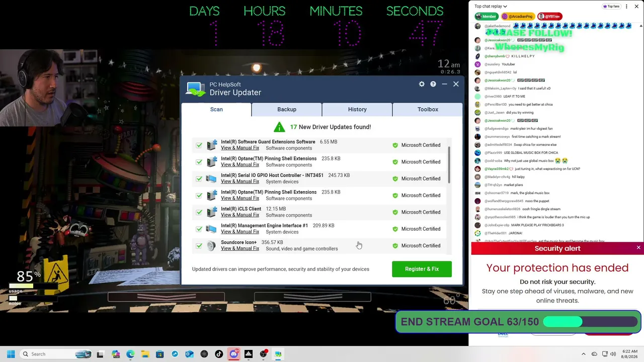Click "Intel(R) Management Engine Interface #1" name
This screenshot has width=644, height=362.
pos(264,226)
